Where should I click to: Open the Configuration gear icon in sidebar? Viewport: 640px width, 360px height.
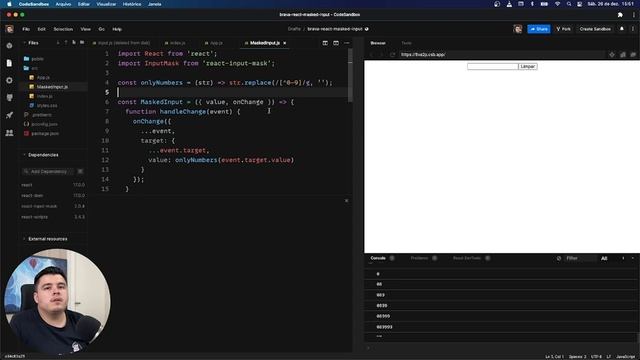coord(9,80)
